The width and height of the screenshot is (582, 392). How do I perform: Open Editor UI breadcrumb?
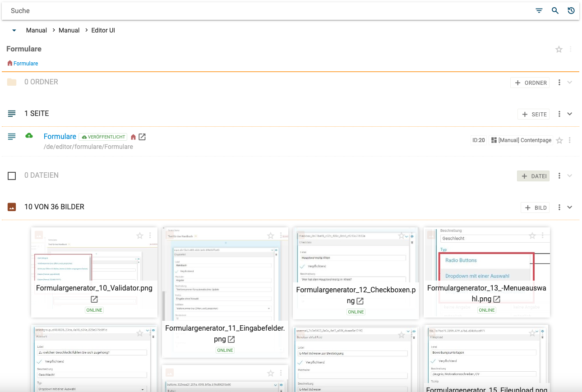(103, 30)
